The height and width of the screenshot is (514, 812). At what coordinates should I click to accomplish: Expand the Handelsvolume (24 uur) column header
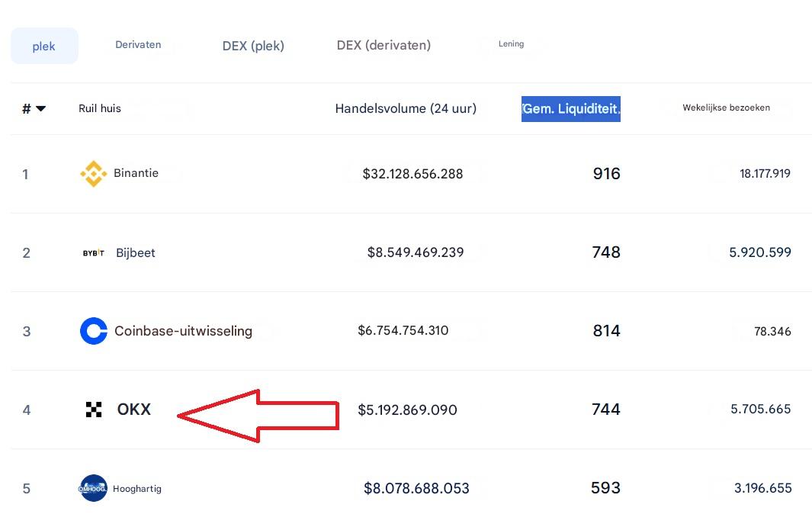pyautogui.click(x=406, y=108)
